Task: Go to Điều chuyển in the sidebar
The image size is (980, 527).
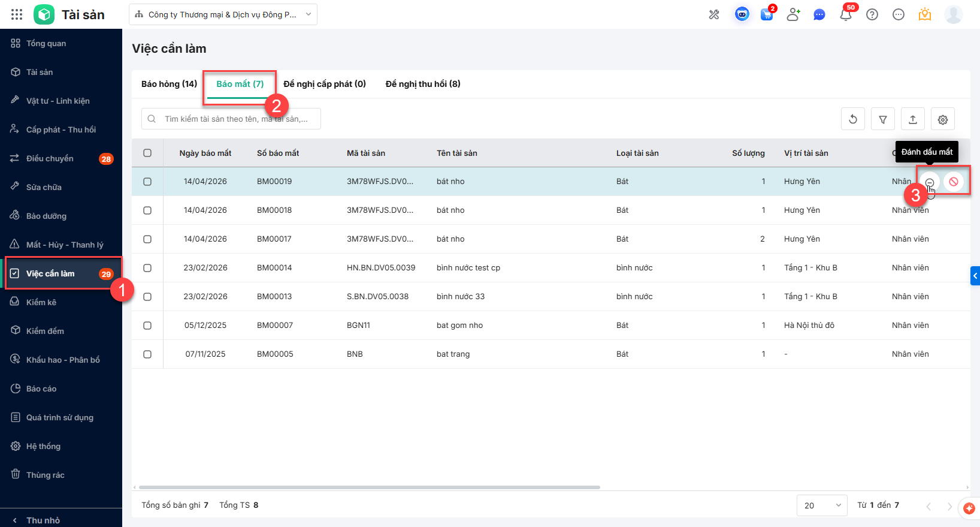Action: point(50,158)
